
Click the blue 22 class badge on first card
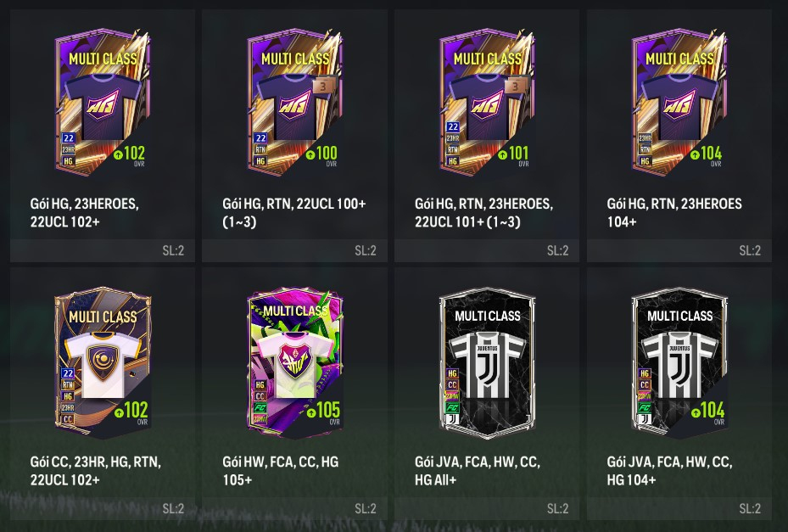point(69,137)
